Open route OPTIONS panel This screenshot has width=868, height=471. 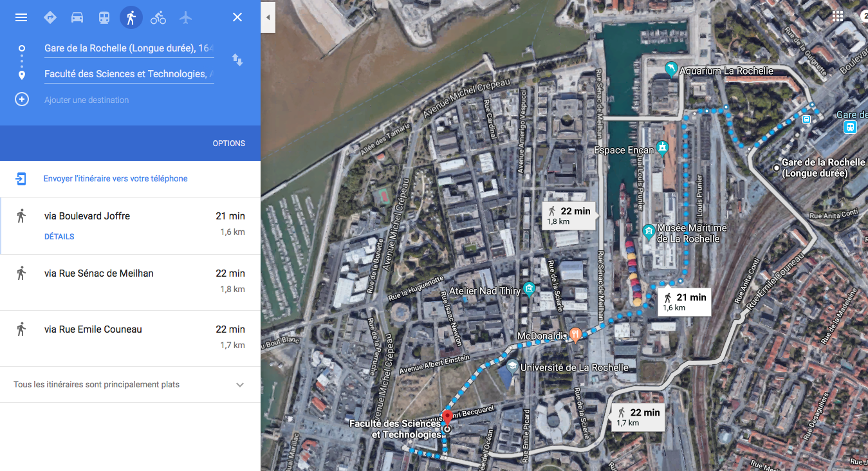pyautogui.click(x=228, y=143)
